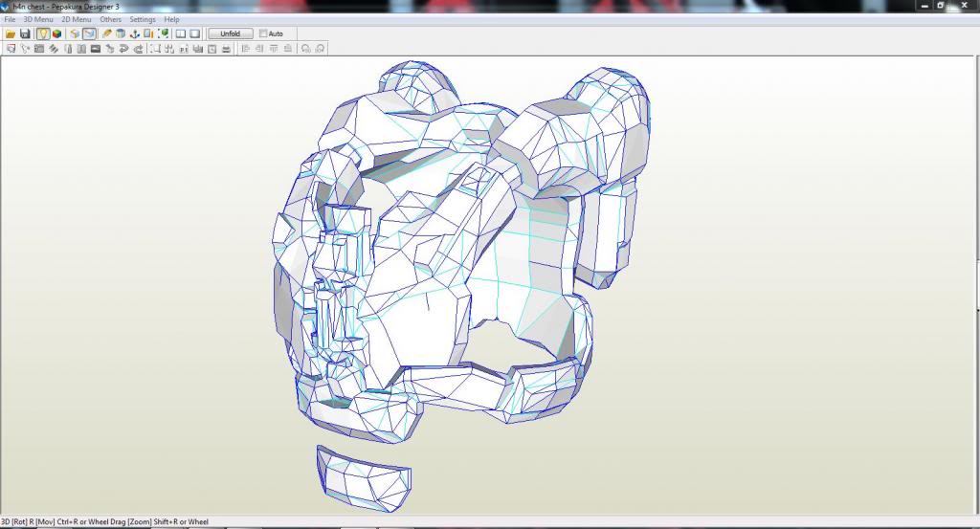Open the Help menu
The height and width of the screenshot is (529, 980).
[x=172, y=19]
